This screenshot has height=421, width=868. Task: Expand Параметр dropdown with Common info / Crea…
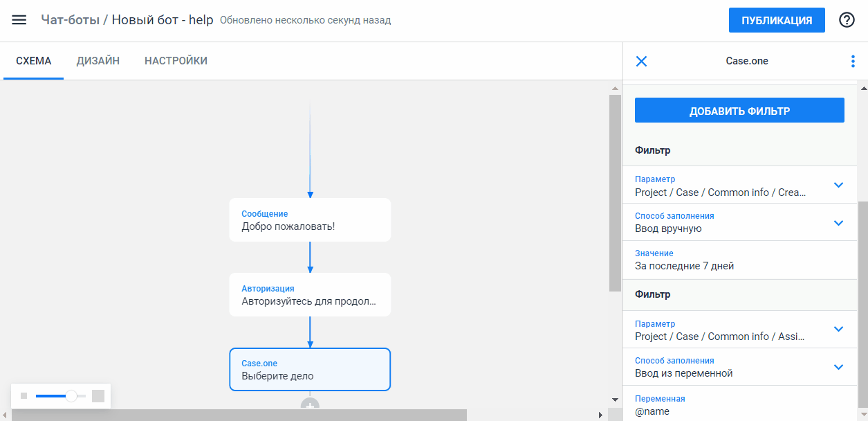coord(739,186)
